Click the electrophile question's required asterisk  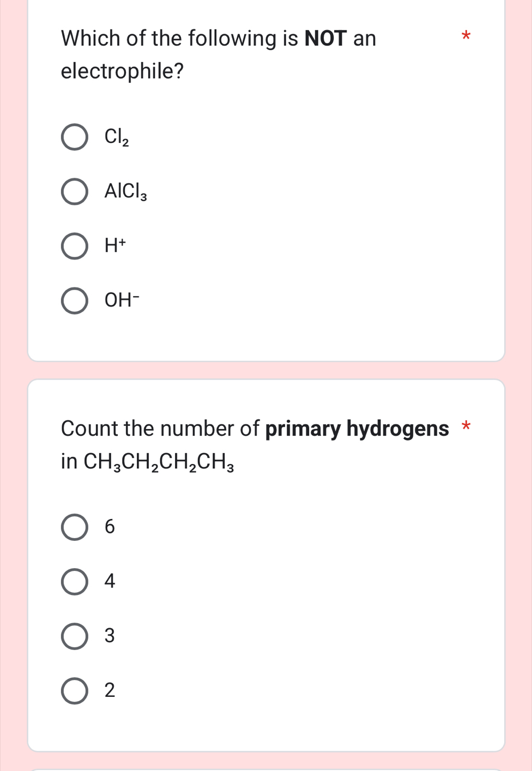tap(465, 37)
